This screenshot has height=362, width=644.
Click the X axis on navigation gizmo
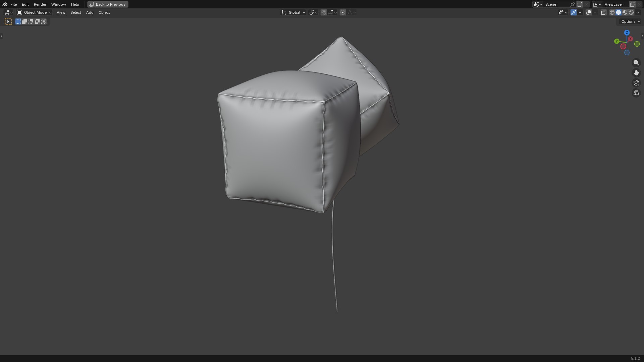click(631, 39)
